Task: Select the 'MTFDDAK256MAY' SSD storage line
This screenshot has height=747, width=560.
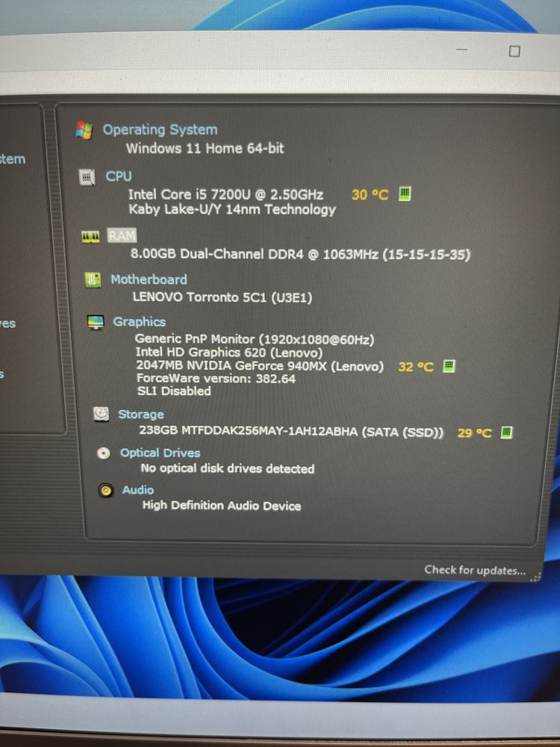Action: pos(291,432)
